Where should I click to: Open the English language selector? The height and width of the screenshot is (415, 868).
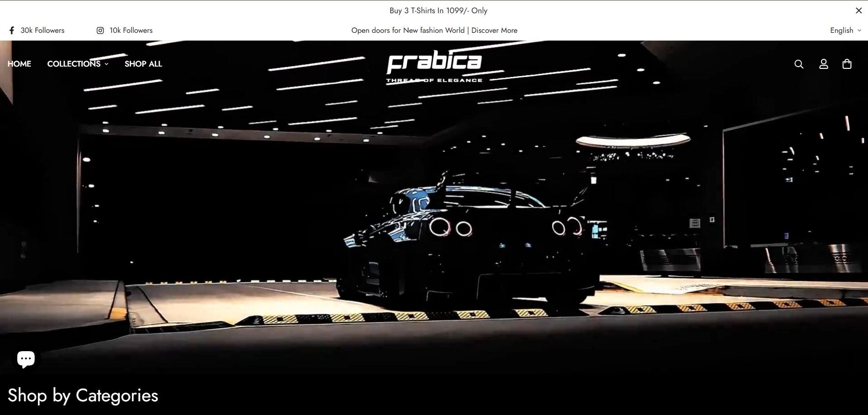(841, 31)
